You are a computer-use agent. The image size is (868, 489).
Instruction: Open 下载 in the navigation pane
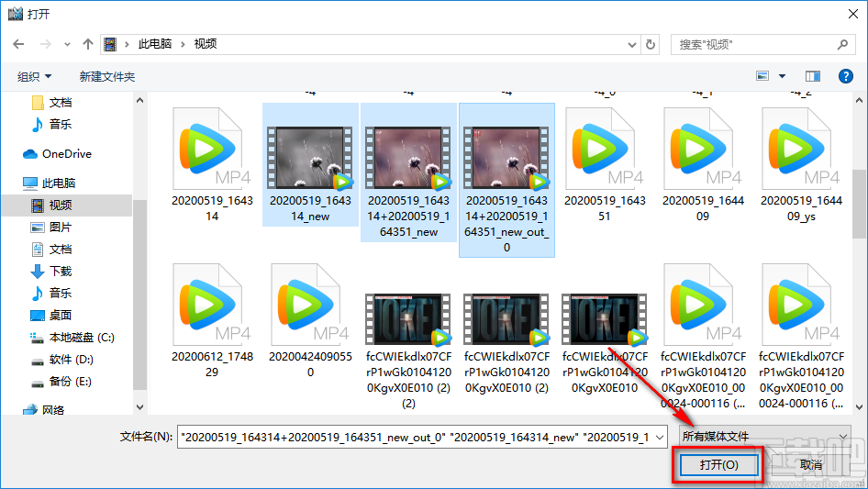point(52,272)
